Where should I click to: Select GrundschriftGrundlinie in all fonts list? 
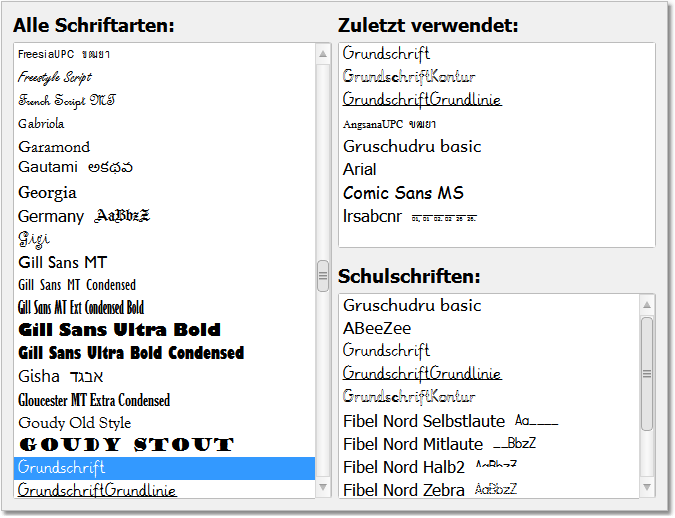164,490
